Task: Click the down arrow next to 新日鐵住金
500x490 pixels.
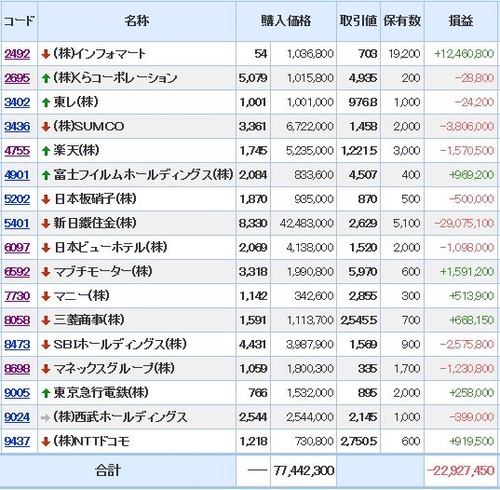Action: 46,224
